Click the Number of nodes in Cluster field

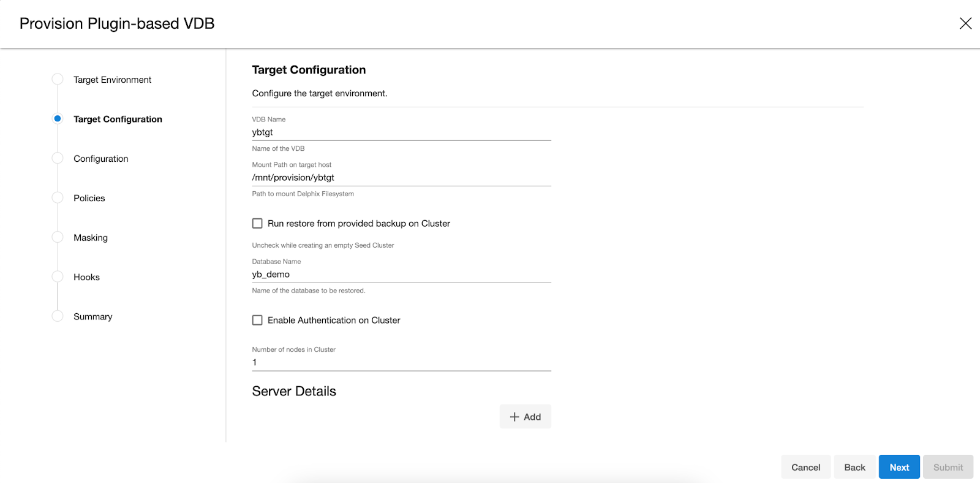click(401, 362)
